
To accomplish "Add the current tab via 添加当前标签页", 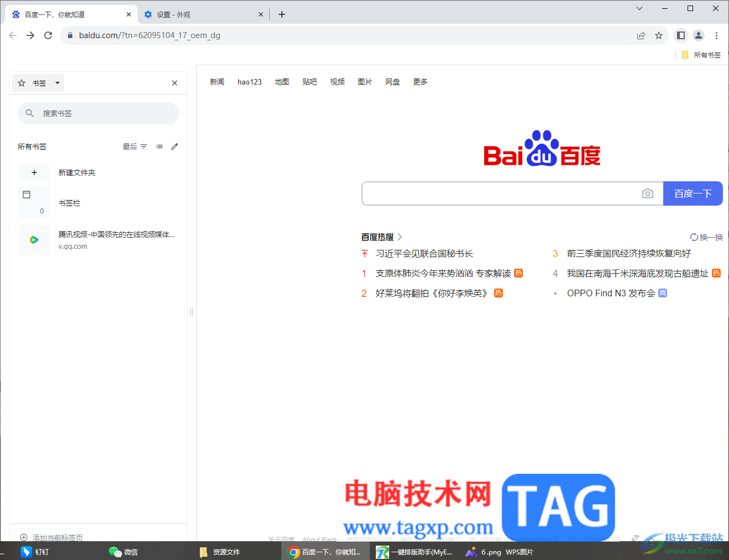I will (x=51, y=537).
